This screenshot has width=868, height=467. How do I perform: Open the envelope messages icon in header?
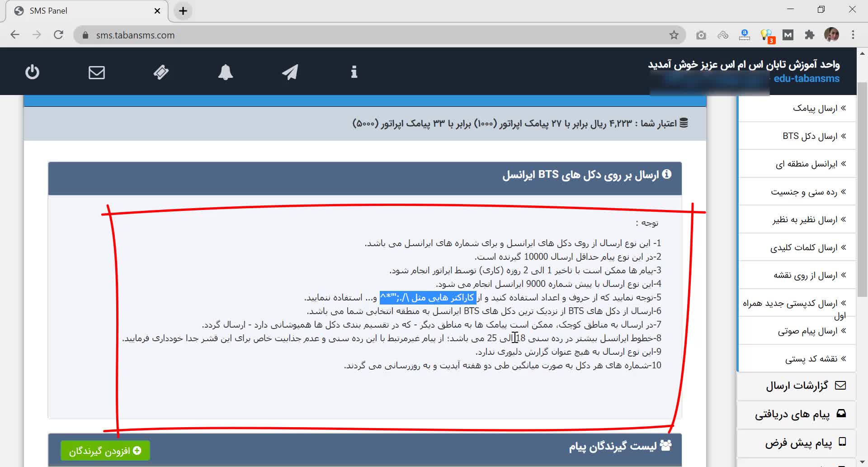tap(96, 72)
